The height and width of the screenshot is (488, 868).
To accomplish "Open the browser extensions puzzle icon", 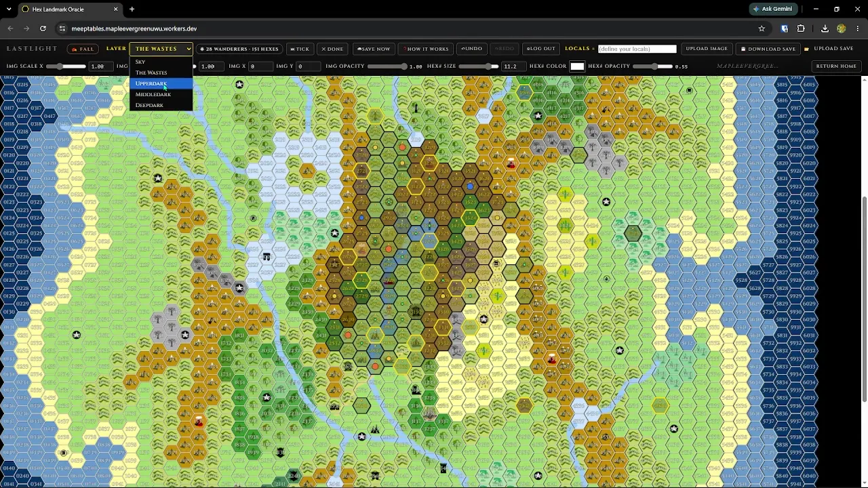I will coord(801,28).
